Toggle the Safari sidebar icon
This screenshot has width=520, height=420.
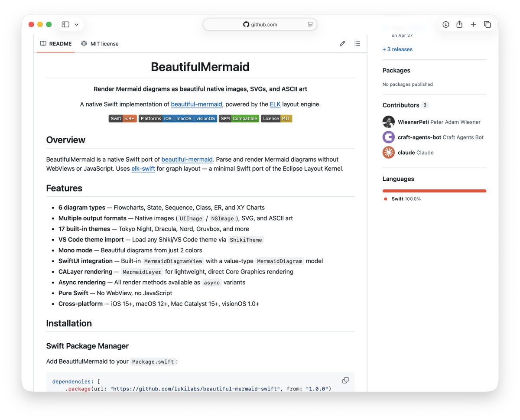(65, 25)
